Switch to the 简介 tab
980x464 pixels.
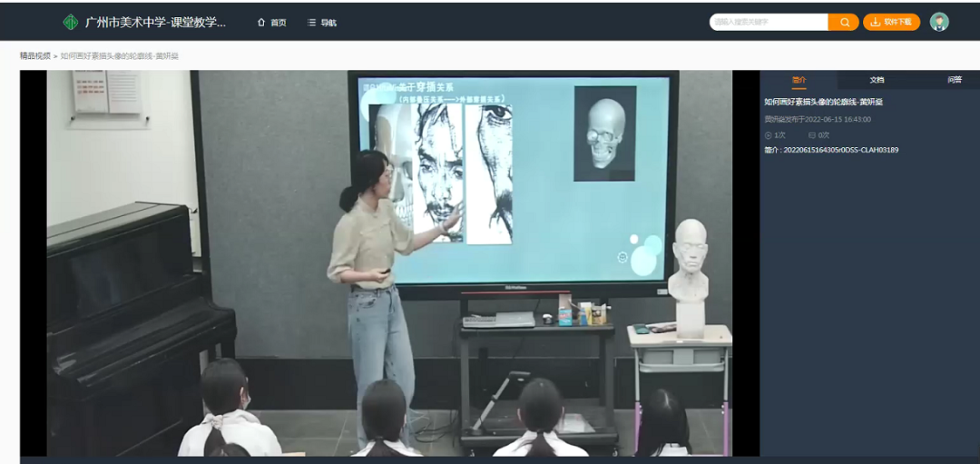point(799,80)
